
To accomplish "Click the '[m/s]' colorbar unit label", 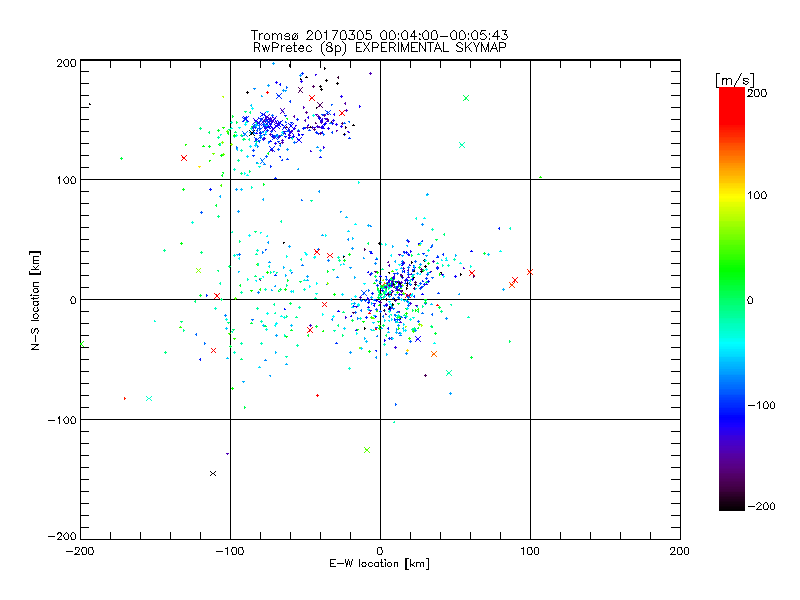I will tap(735, 80).
